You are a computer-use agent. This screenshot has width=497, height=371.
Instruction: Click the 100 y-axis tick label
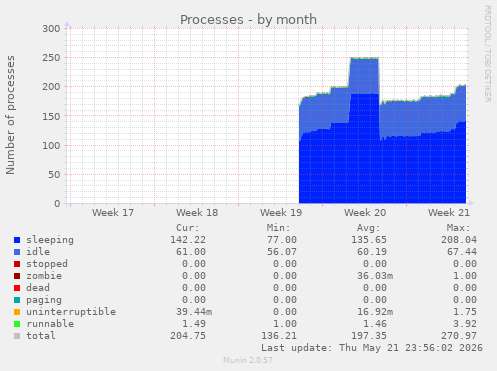point(51,145)
